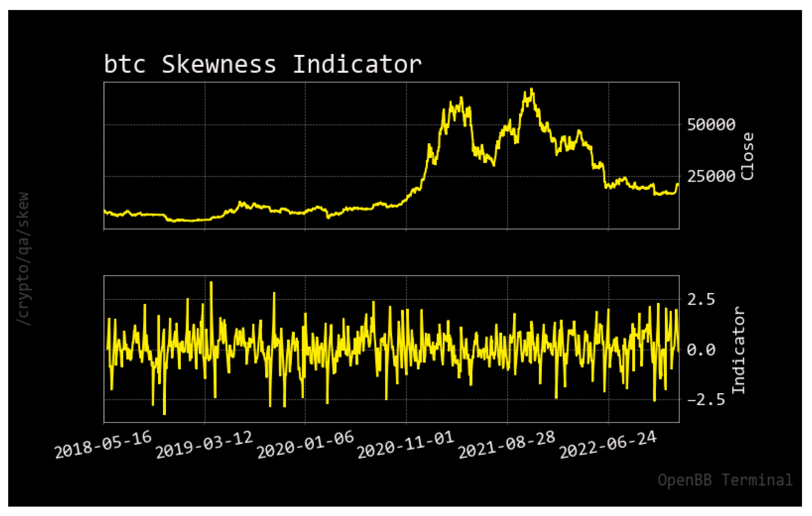Viewport: 812px width, 516px height.
Task: Click the 2.5 Indicator axis tick label
Action: point(701,299)
